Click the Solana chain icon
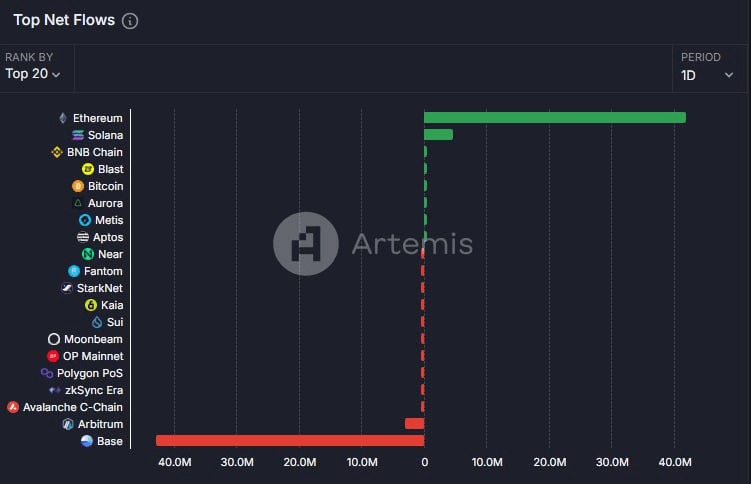 click(x=78, y=135)
